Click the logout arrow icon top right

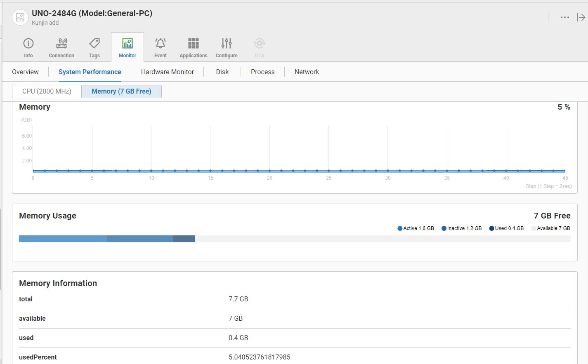pyautogui.click(x=581, y=17)
